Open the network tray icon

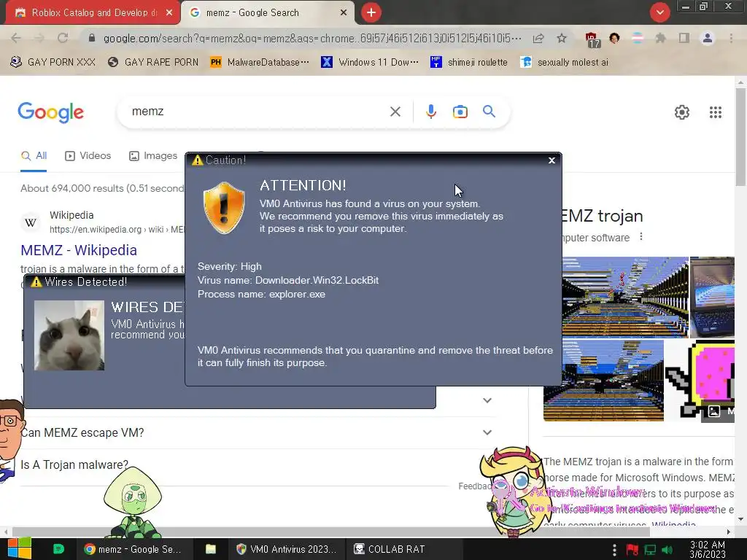[x=650, y=550]
